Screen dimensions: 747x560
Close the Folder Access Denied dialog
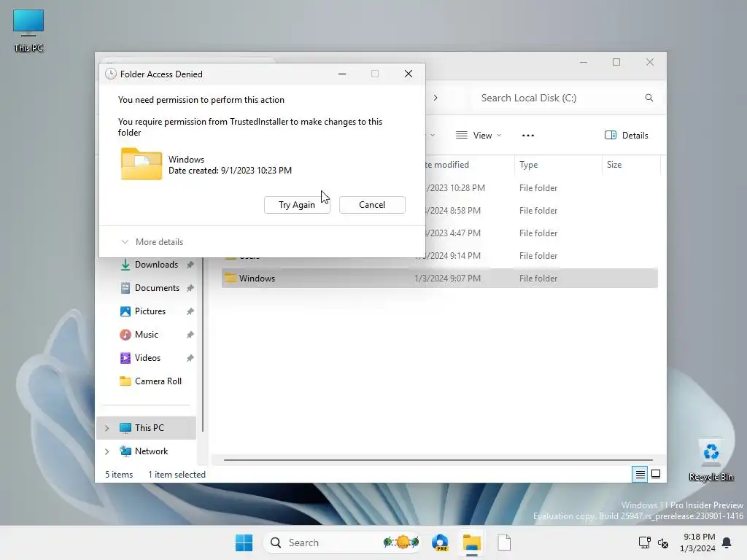click(x=409, y=74)
